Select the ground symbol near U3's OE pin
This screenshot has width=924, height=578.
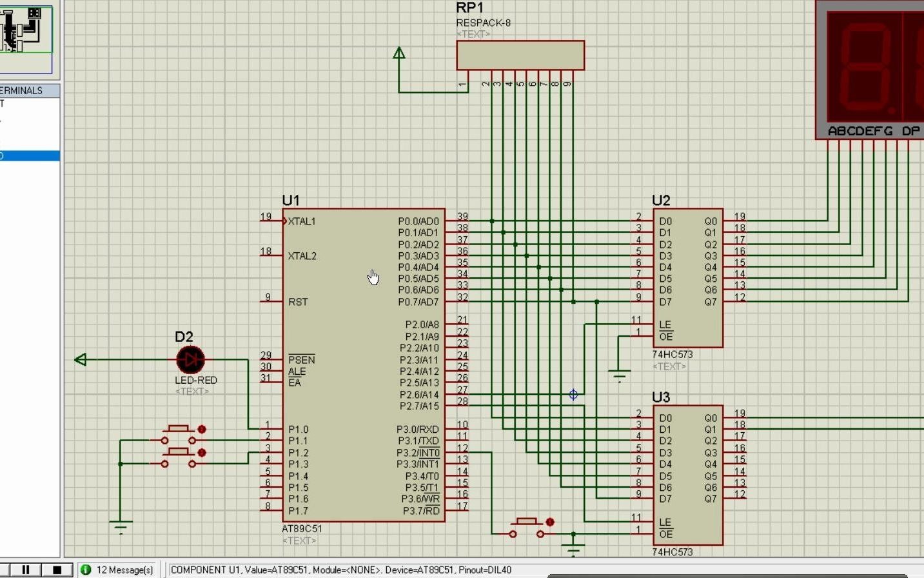tap(573, 550)
